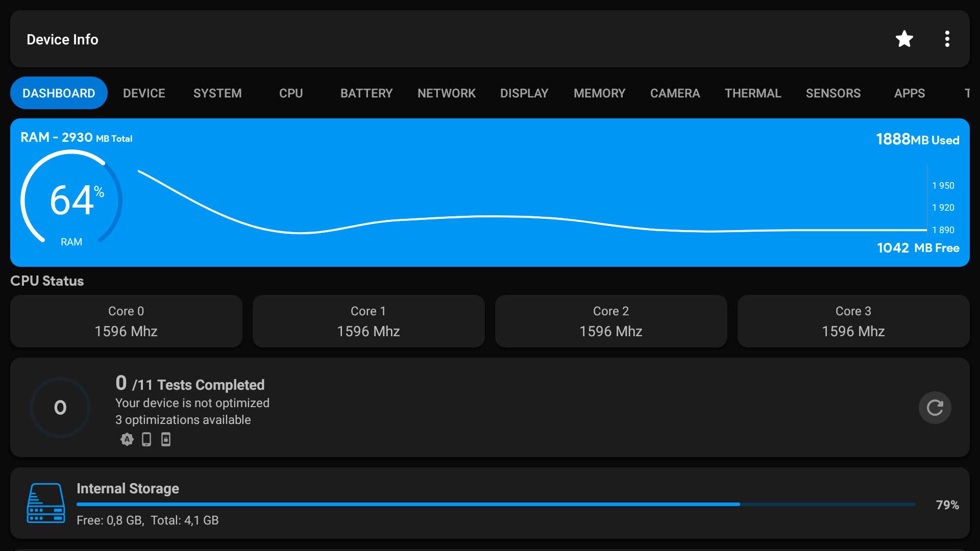Screen dimensions: 980x551
Task: Open the three-dot overflow menu
Action: tap(947, 39)
